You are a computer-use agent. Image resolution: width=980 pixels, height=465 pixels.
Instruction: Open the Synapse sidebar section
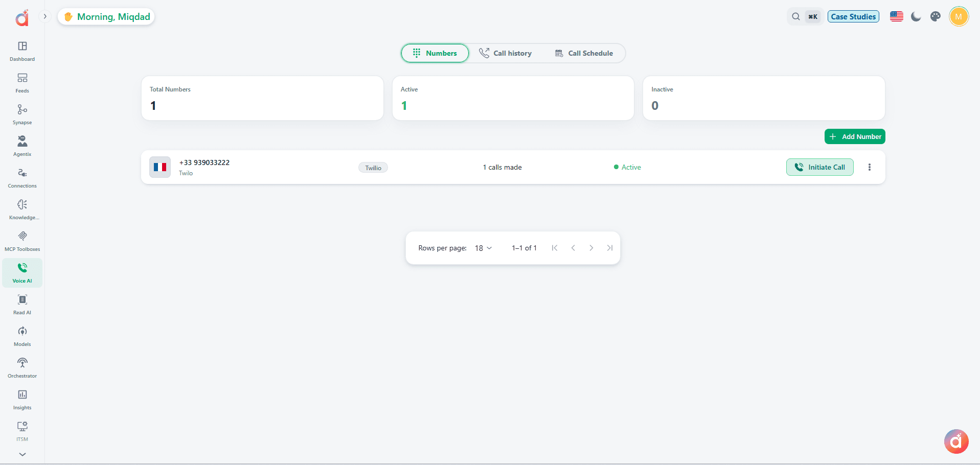22,115
